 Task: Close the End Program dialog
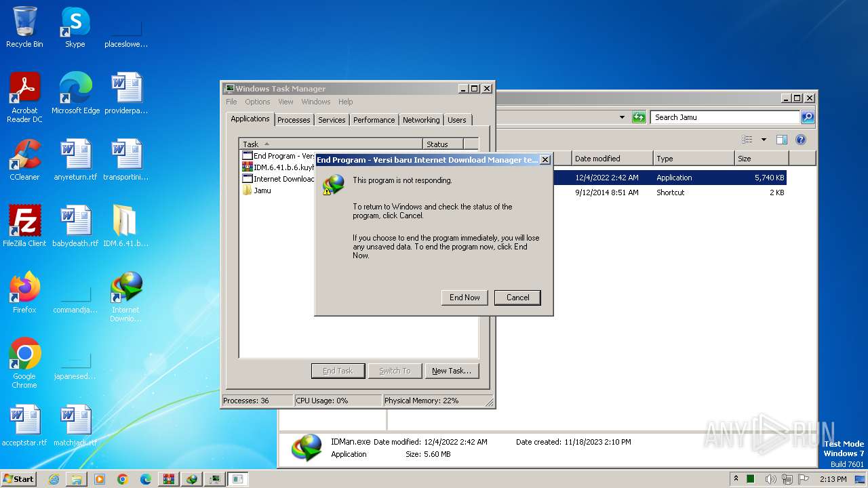545,160
